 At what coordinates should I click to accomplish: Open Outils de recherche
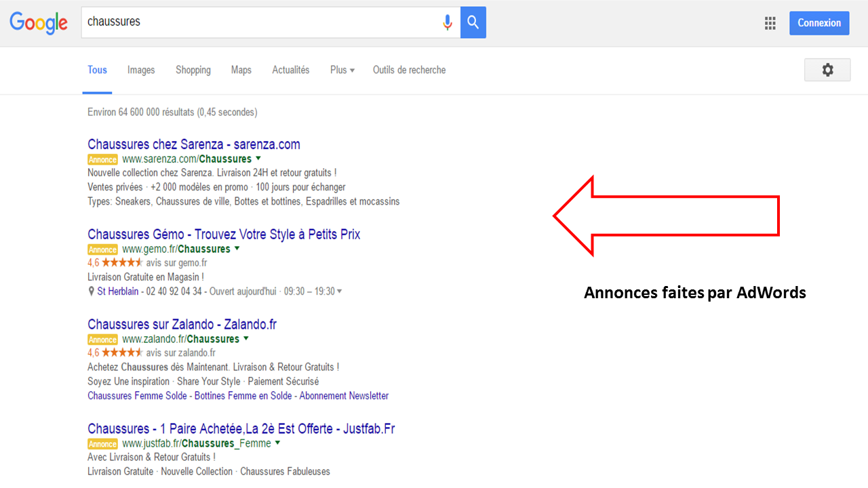coord(410,70)
